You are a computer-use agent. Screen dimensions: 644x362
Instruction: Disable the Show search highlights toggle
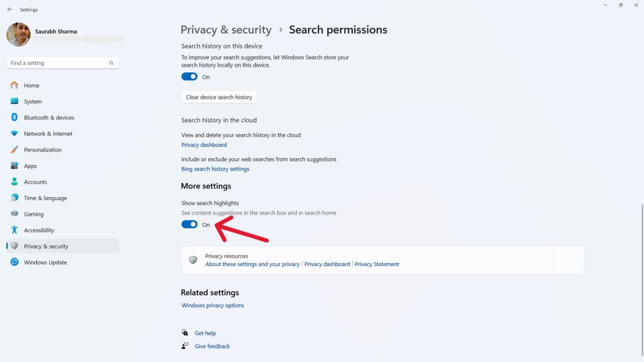pos(189,225)
